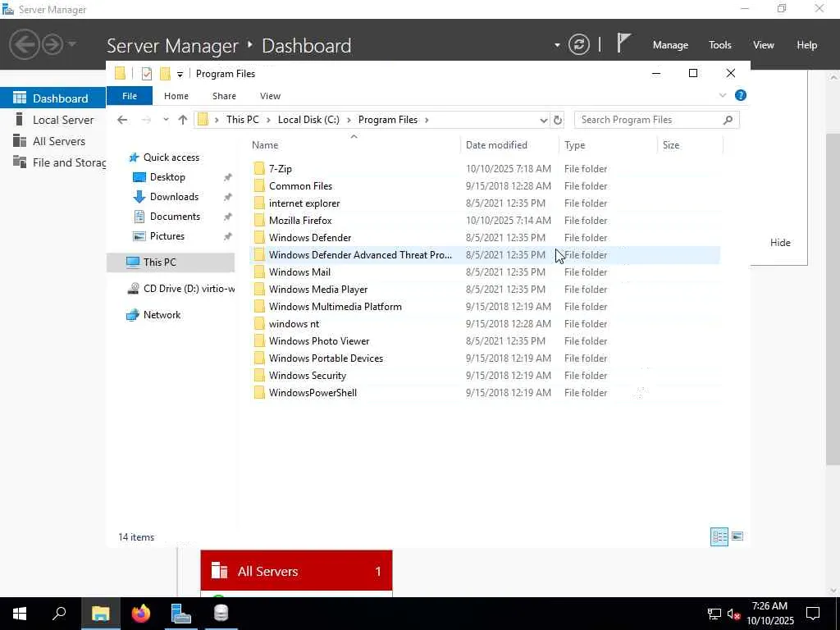Open the Share ribbon tab

(224, 96)
